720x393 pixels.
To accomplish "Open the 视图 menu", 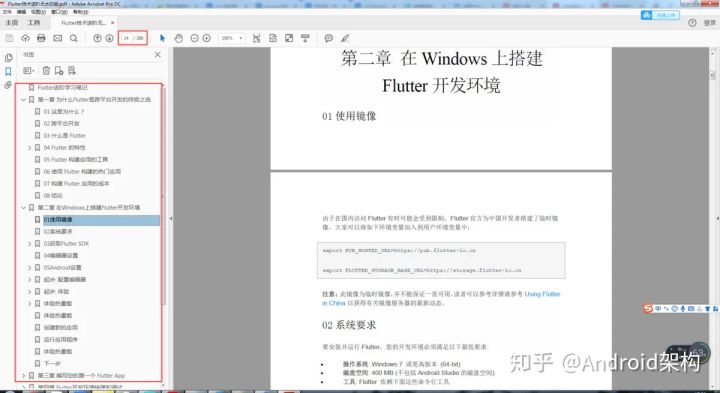I will pos(38,11).
